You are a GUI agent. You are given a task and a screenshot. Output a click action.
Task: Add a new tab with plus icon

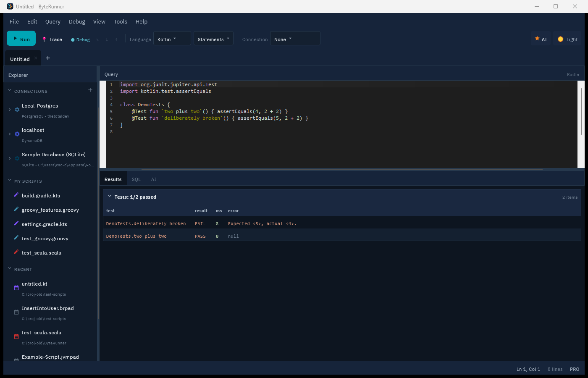click(x=48, y=58)
